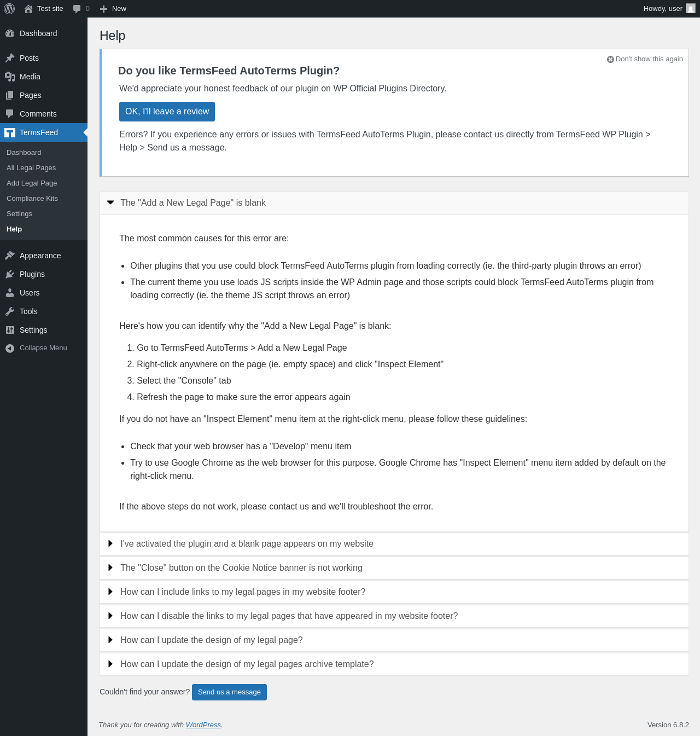Open the New content menu label
This screenshot has width=700, height=736.
119,9
